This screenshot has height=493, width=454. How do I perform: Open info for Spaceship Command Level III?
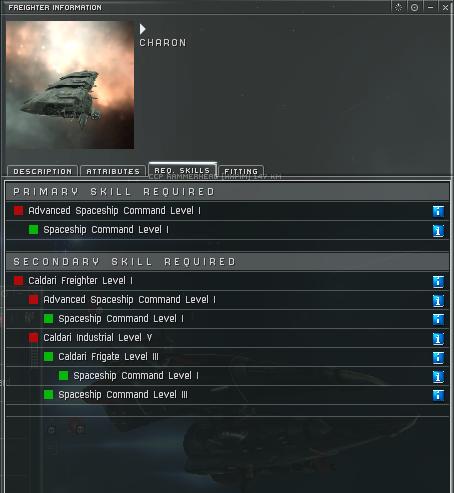[438, 395]
